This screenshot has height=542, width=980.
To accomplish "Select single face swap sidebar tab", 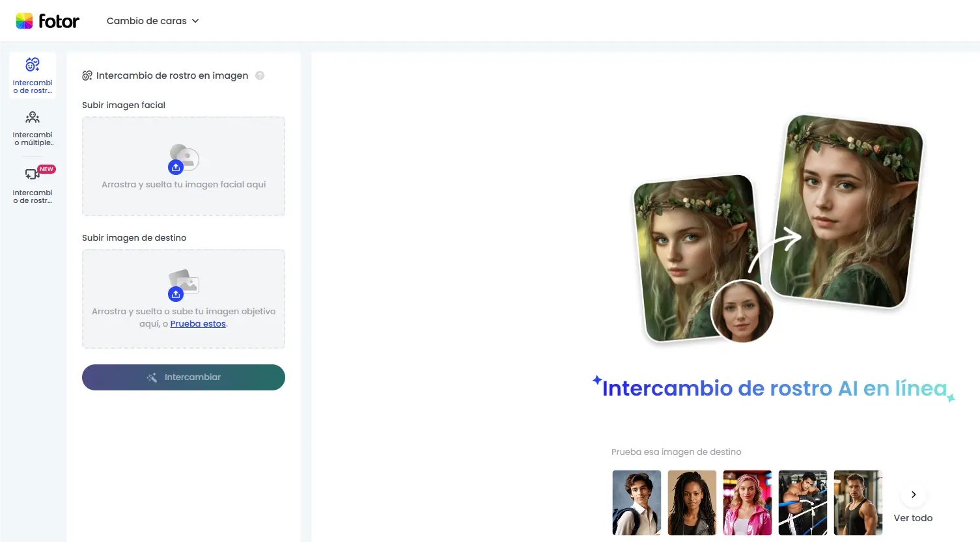I will tap(33, 75).
